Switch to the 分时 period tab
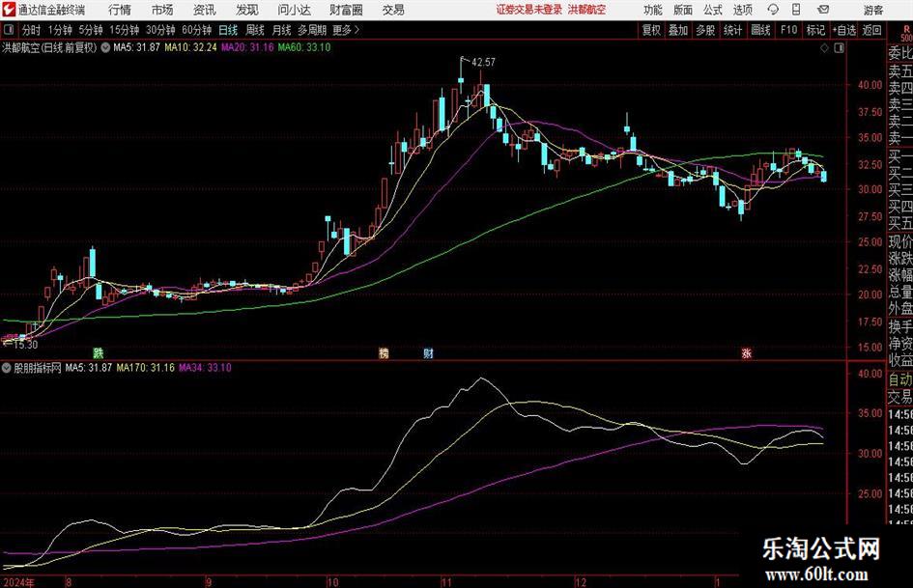The width and height of the screenshot is (913, 588). [x=32, y=30]
